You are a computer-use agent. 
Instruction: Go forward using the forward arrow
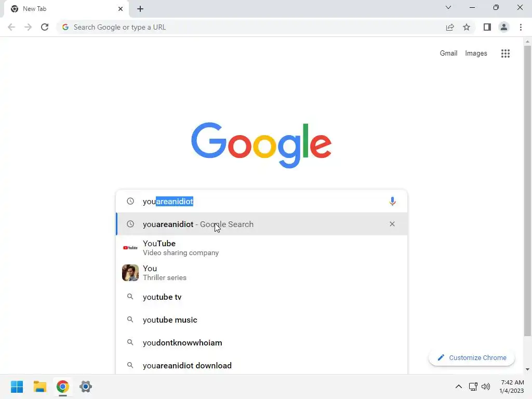(x=28, y=27)
